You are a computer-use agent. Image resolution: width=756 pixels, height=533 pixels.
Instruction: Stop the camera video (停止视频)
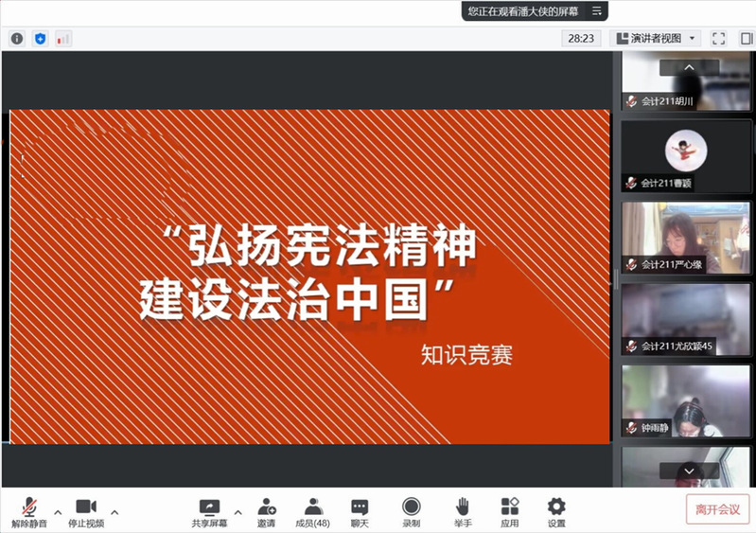(86, 510)
